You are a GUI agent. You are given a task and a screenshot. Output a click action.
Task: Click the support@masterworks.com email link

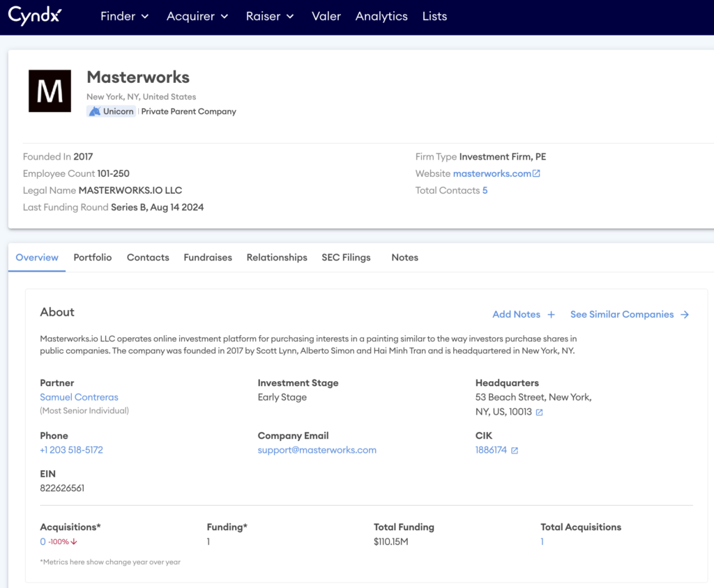[x=317, y=450]
